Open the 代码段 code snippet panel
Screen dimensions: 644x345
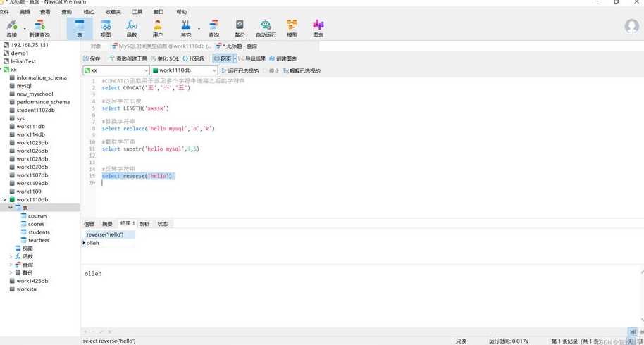pos(194,58)
